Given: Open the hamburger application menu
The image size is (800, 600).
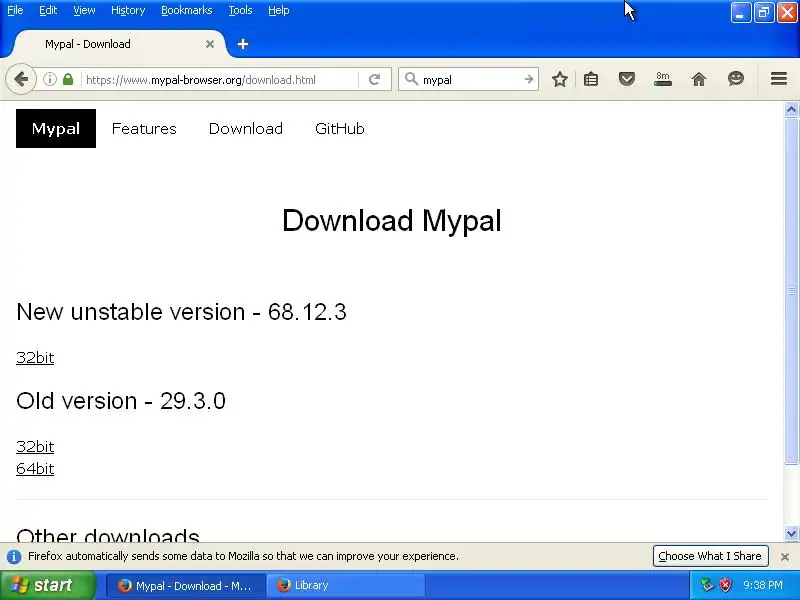Looking at the screenshot, I should click(779, 79).
